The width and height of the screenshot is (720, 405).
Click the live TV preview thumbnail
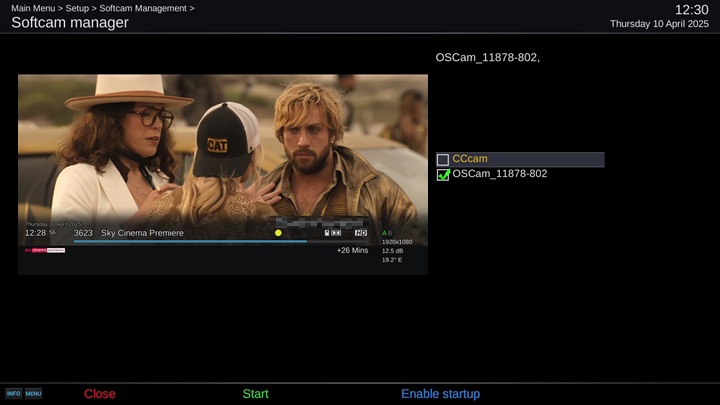pos(223,174)
